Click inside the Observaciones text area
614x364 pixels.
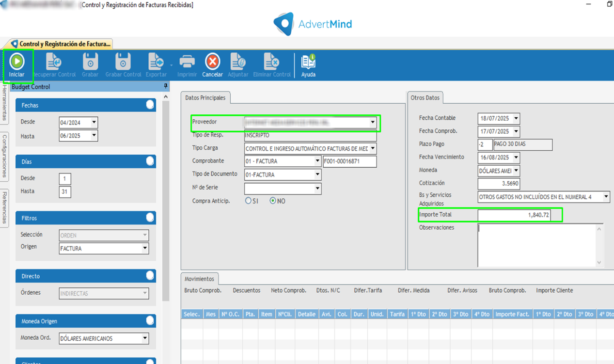536,245
